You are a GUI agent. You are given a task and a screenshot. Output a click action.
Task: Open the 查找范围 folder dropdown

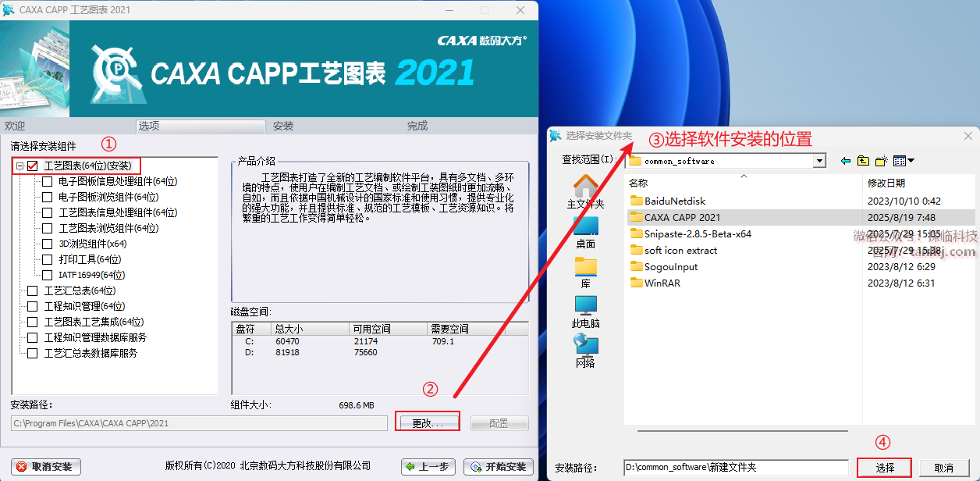point(818,161)
